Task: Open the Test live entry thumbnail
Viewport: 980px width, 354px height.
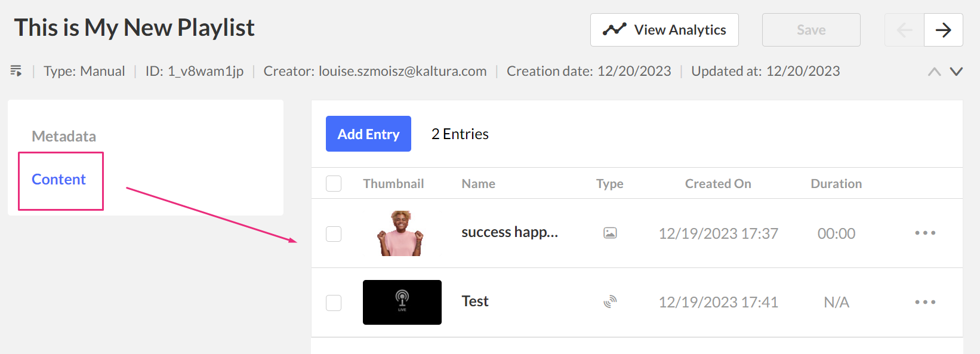Action: coord(402,302)
